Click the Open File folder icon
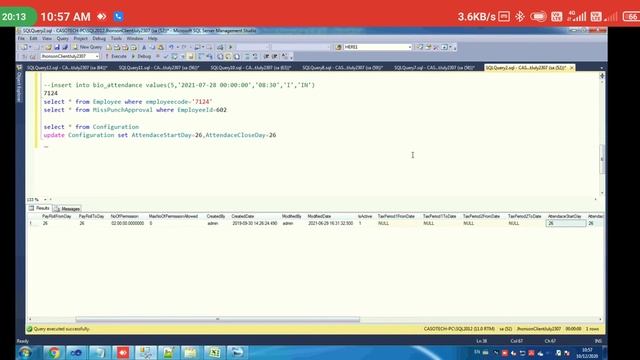This screenshot has height=360, width=640. (x=48, y=47)
